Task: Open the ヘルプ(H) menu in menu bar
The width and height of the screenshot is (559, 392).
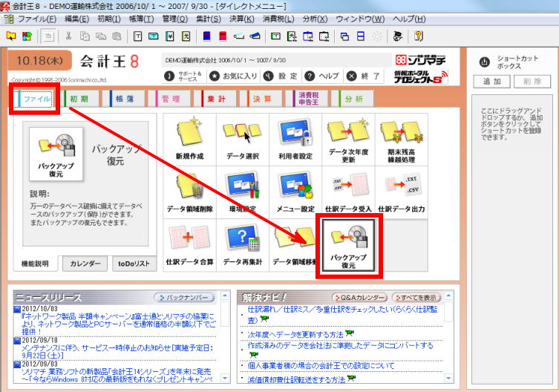Action: pos(409,18)
